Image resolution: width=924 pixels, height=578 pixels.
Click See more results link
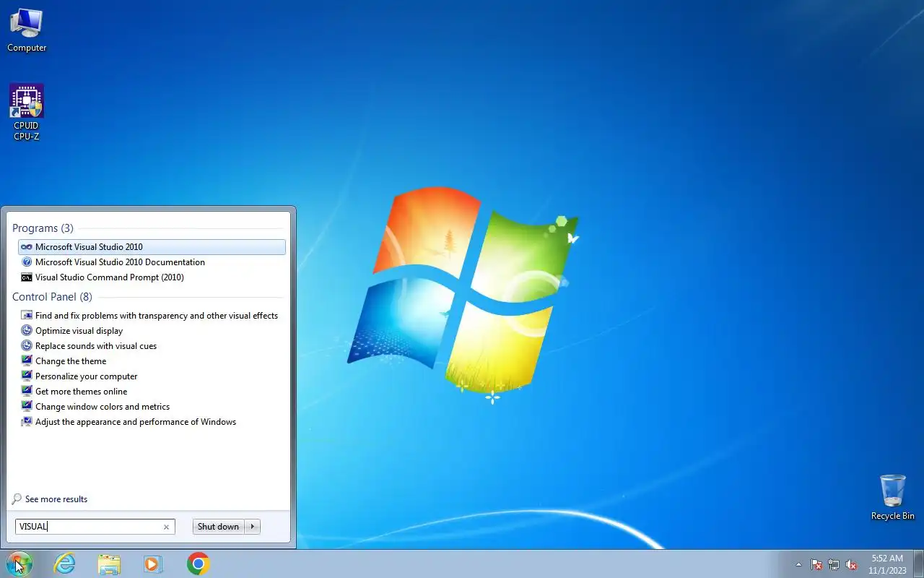[56, 499]
